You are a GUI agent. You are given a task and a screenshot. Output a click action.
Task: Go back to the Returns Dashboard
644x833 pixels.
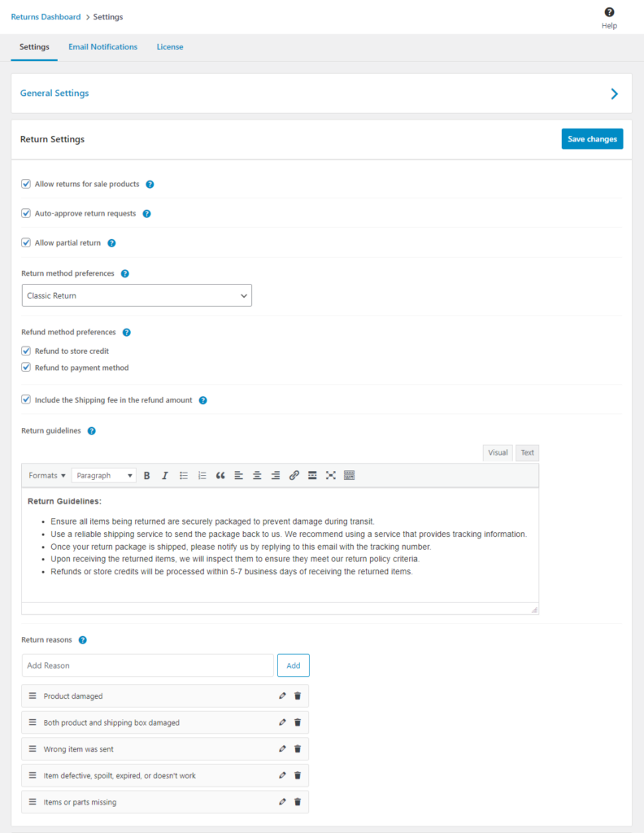point(46,16)
